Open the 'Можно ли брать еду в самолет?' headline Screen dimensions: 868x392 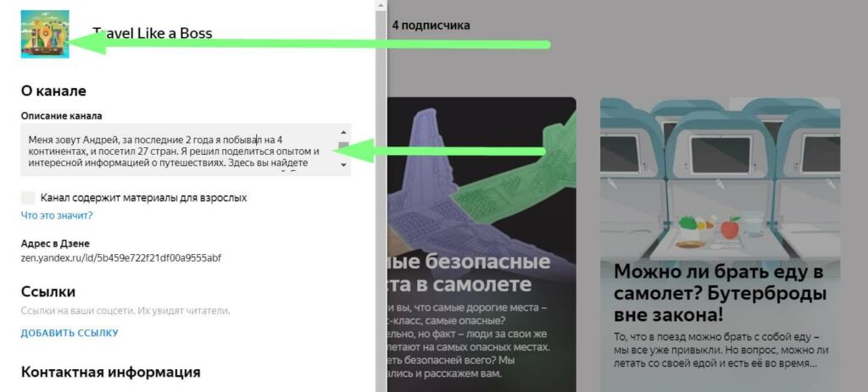[721, 294]
